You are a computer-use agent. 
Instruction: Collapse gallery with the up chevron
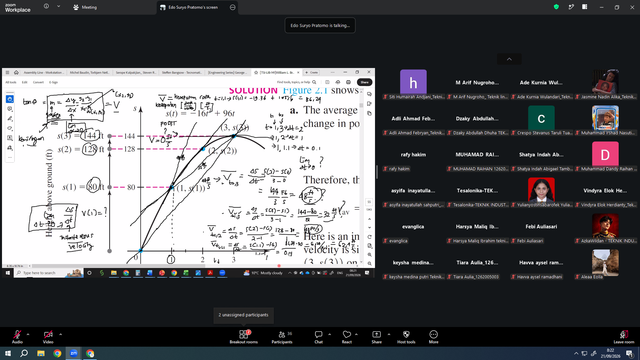pyautogui.click(x=509, y=59)
